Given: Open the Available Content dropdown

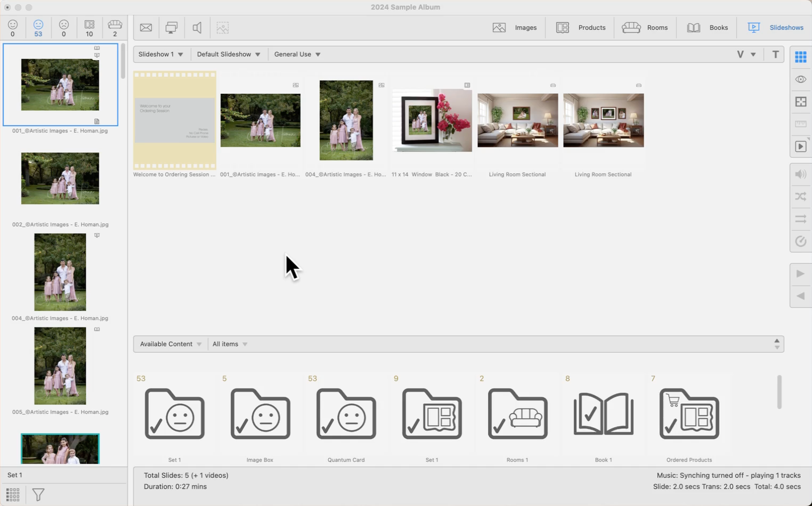Looking at the screenshot, I should click(170, 344).
